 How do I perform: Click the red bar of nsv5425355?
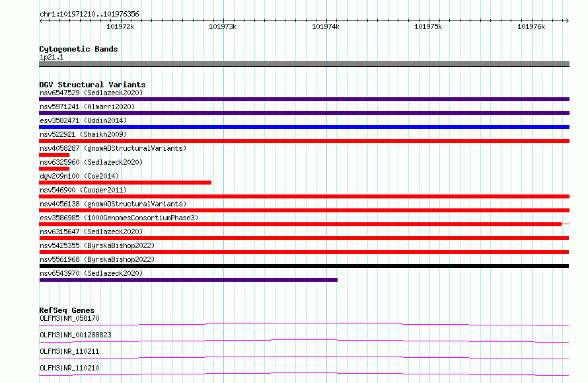point(304,252)
